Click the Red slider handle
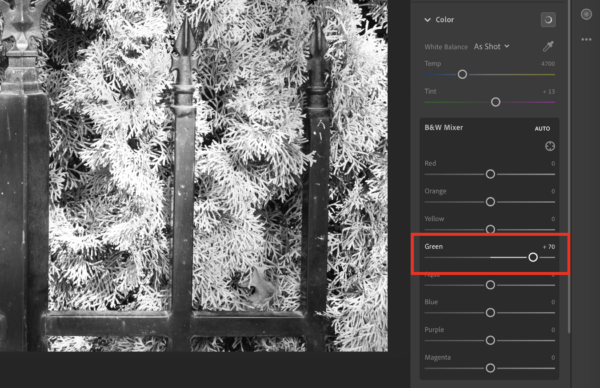This screenshot has width=600, height=388. [x=490, y=174]
